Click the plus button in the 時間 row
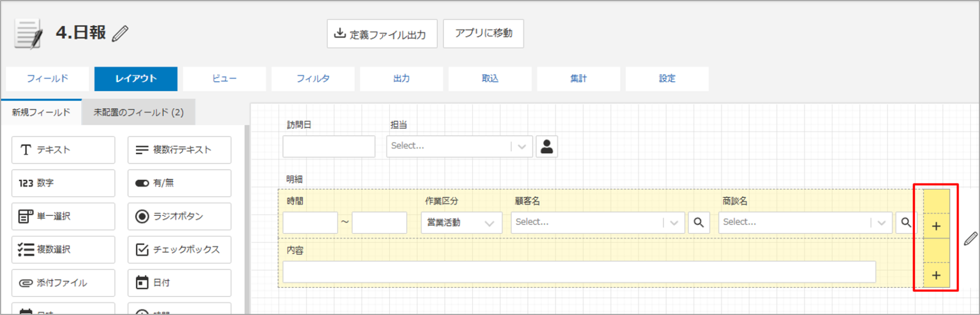980x315 pixels. pos(936,226)
